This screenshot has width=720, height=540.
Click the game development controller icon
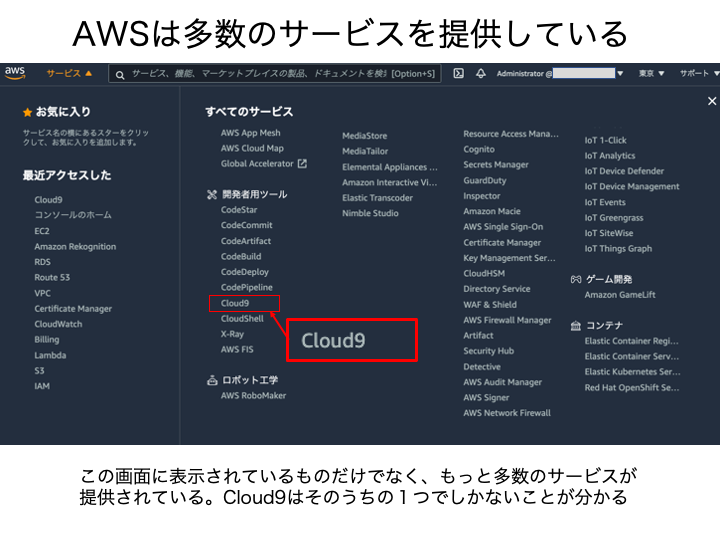(x=576, y=279)
